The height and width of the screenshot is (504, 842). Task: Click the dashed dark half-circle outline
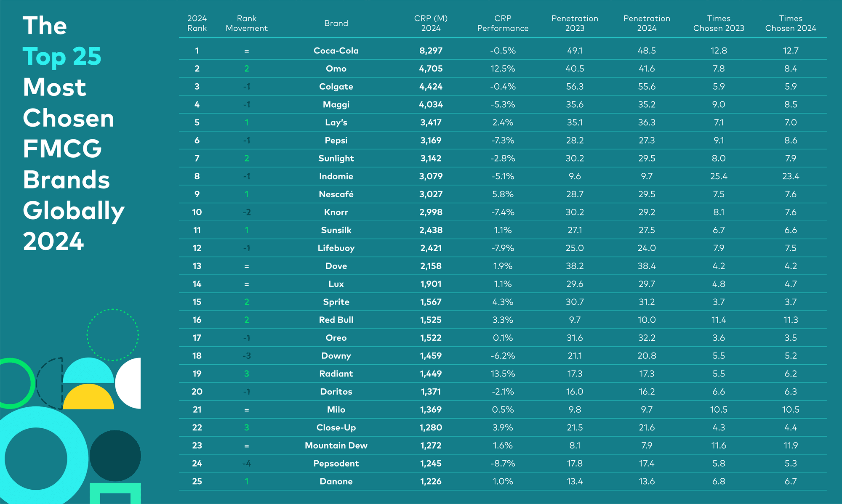tap(50, 383)
